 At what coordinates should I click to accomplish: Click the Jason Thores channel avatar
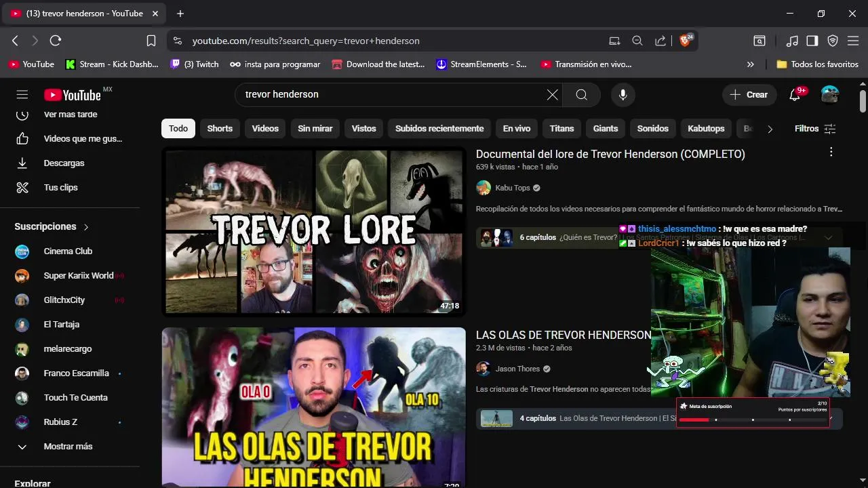484,369
